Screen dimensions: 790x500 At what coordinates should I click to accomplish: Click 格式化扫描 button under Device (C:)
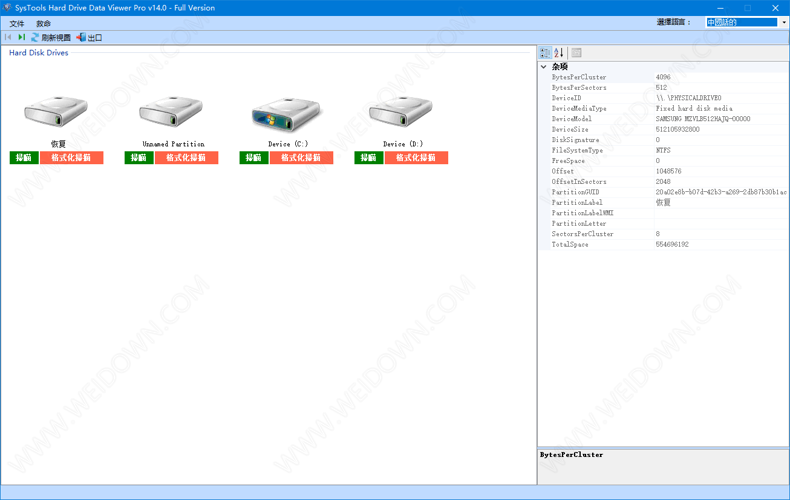coord(301,158)
